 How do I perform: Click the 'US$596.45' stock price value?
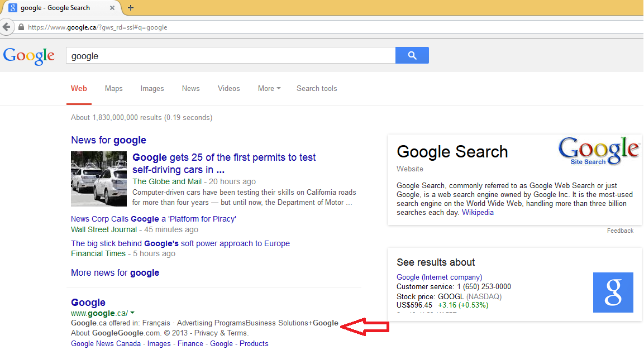414,305
